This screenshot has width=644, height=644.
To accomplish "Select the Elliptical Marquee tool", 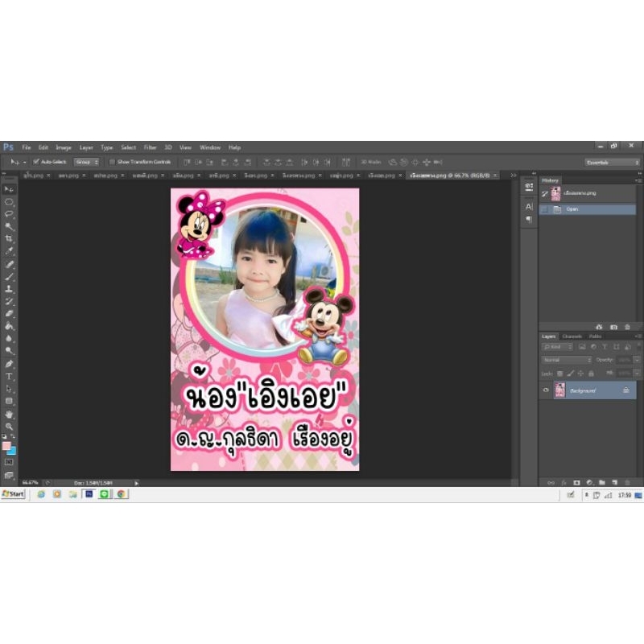I will point(9,202).
